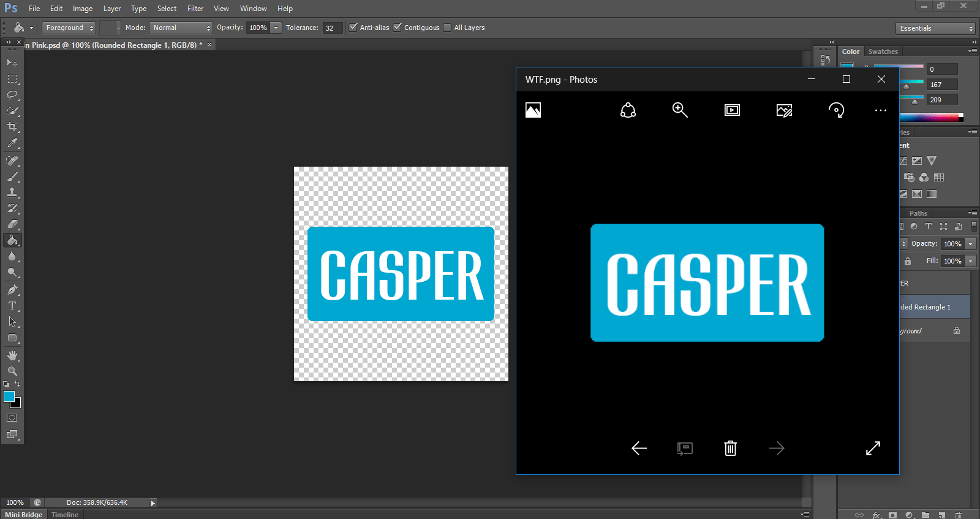Select the Eyedropper tool
Screen dimensions: 980x519
click(x=12, y=143)
